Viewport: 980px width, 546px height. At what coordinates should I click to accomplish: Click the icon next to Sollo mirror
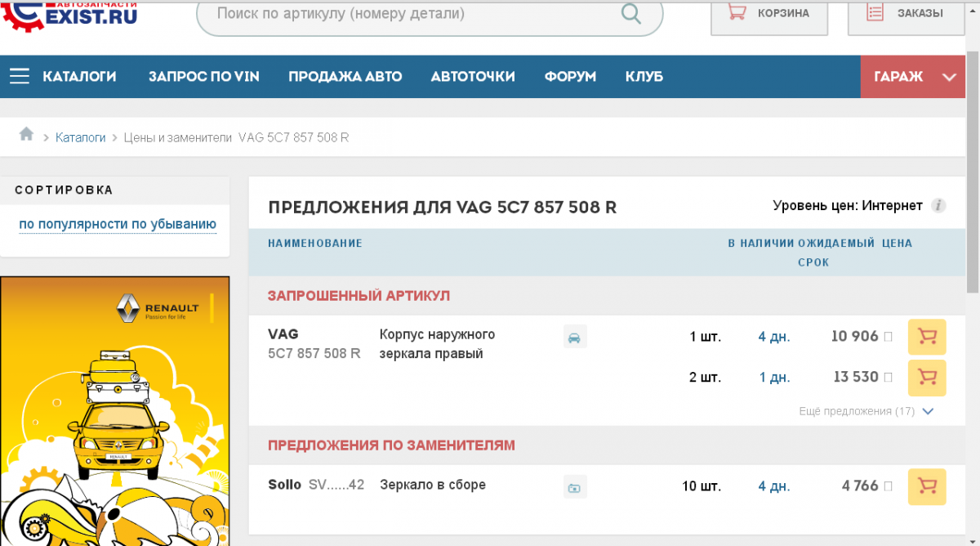[575, 486]
